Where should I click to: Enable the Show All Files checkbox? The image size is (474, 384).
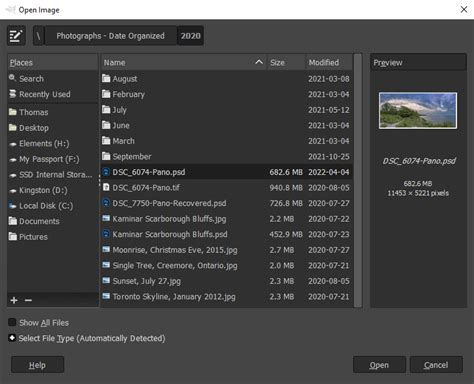coord(12,322)
